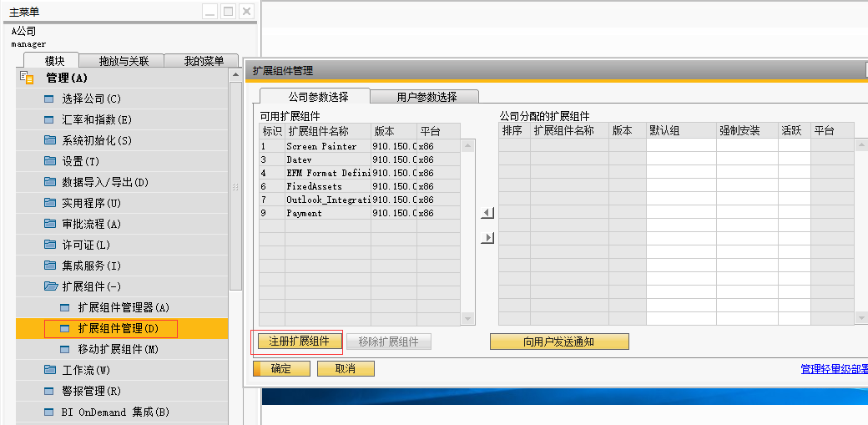The image size is (868, 425).
Task: Expand the 数据导入/导出(D) folder
Action: [122, 182]
